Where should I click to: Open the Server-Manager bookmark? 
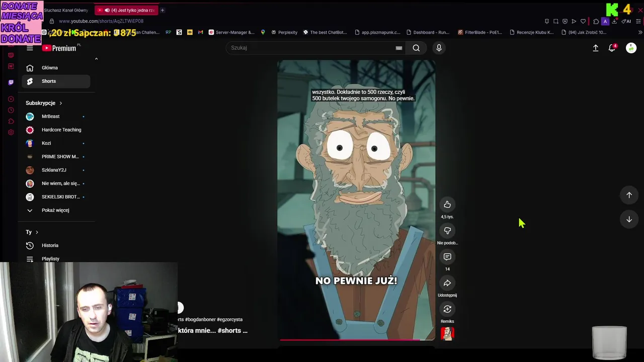coord(231,32)
